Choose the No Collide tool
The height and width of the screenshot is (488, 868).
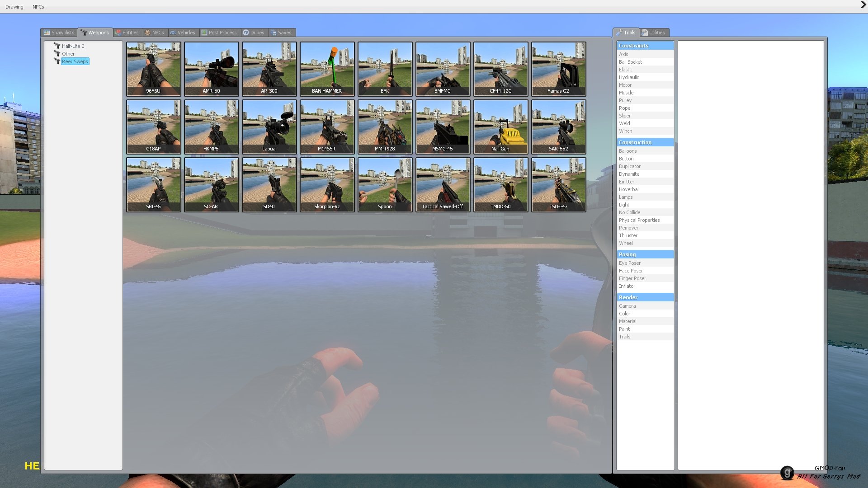[645, 212]
